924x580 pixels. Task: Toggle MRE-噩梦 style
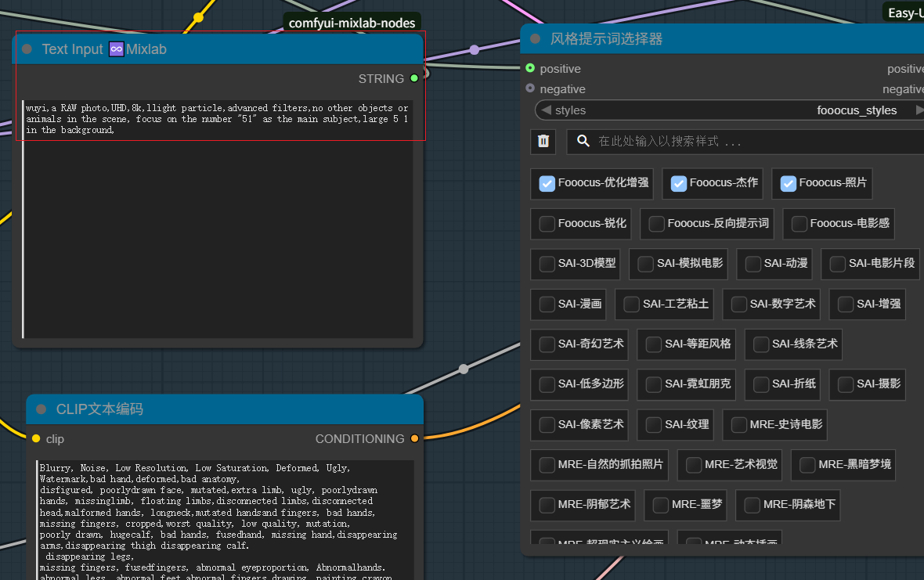(x=661, y=505)
